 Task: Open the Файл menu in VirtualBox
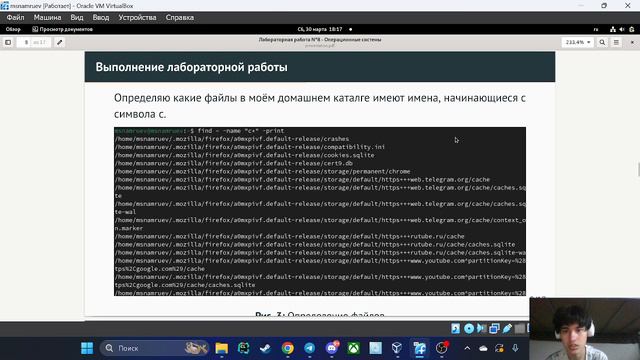tap(15, 18)
